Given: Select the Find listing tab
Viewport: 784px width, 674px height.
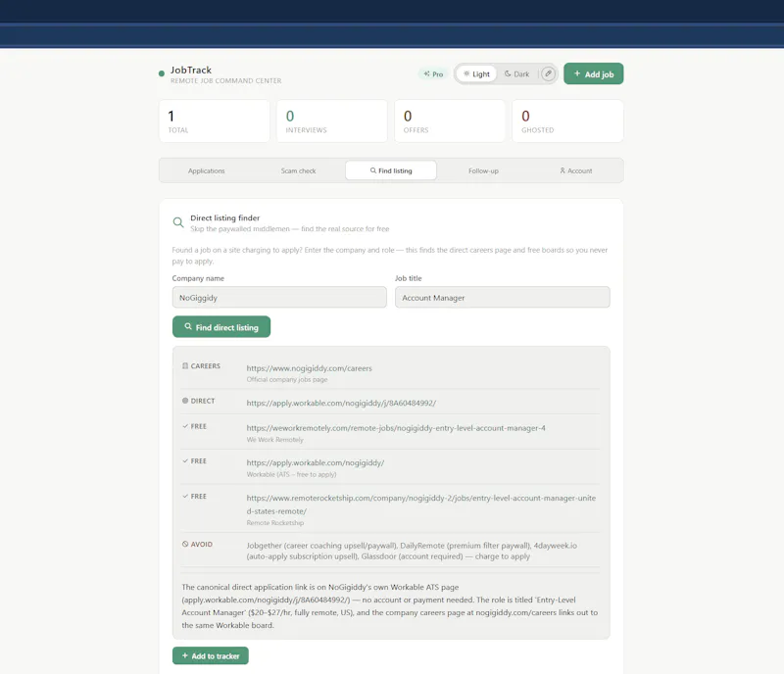Looking at the screenshot, I should 391,170.
